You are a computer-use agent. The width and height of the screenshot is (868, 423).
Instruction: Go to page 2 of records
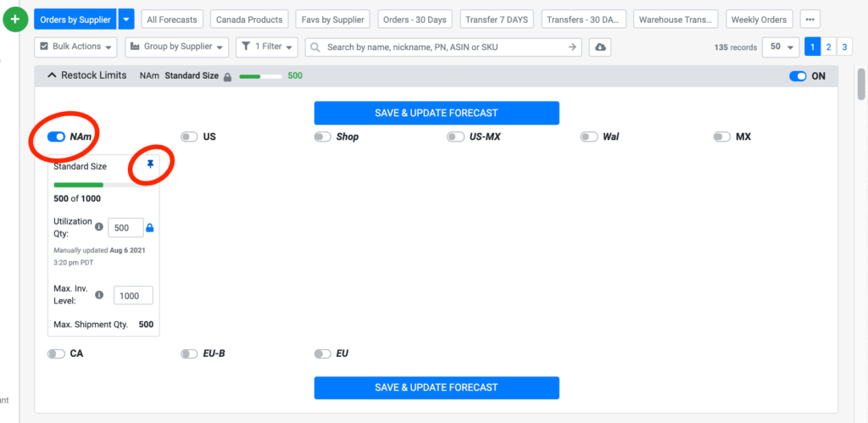click(828, 47)
